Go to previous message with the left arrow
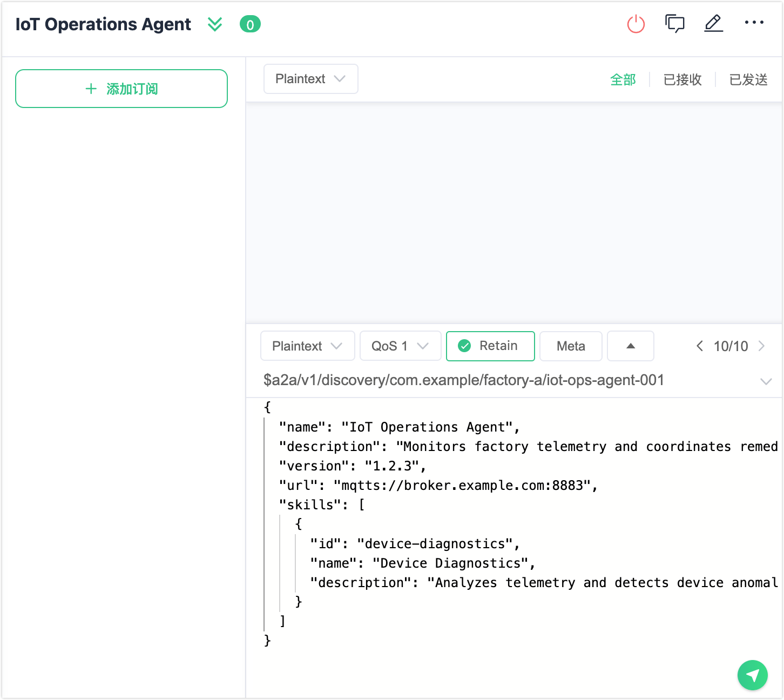This screenshot has width=784, height=700. click(x=700, y=346)
